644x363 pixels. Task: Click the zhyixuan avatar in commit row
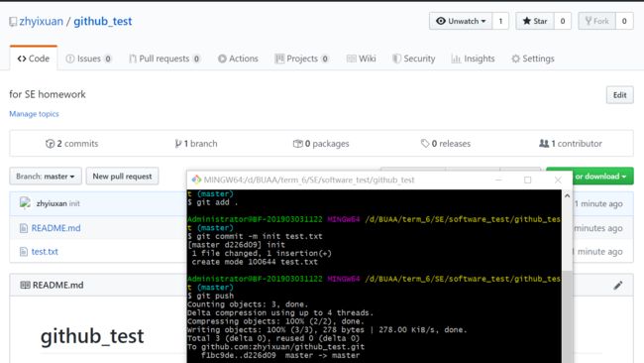pos(25,203)
